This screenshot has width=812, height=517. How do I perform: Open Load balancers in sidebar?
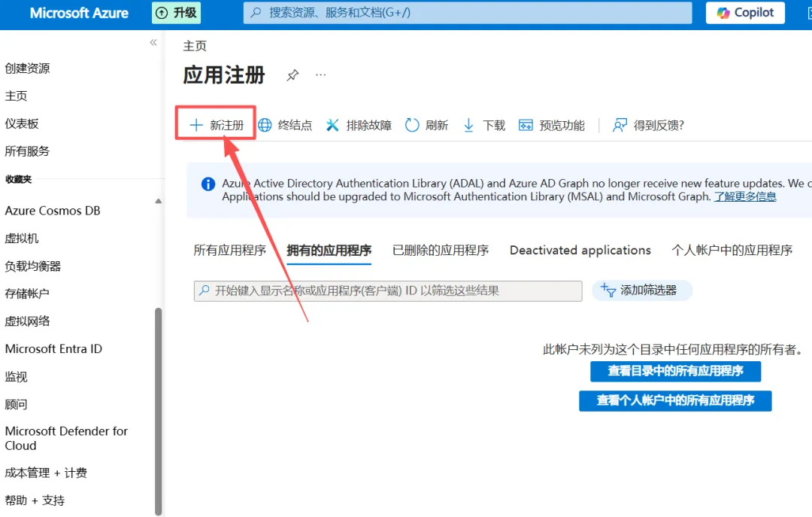33,266
